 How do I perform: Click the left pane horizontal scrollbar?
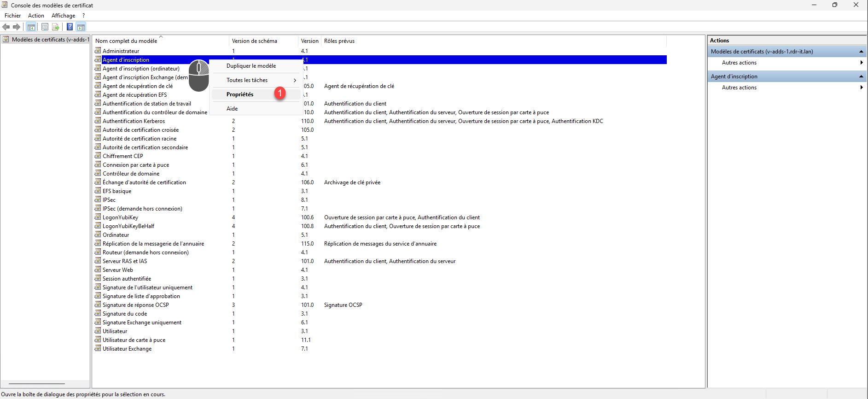pos(37,383)
